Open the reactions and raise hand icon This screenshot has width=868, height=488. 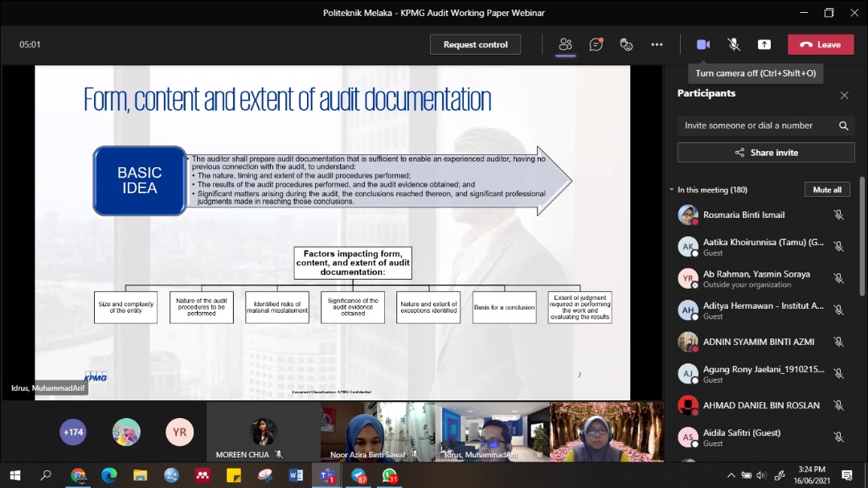[626, 44]
